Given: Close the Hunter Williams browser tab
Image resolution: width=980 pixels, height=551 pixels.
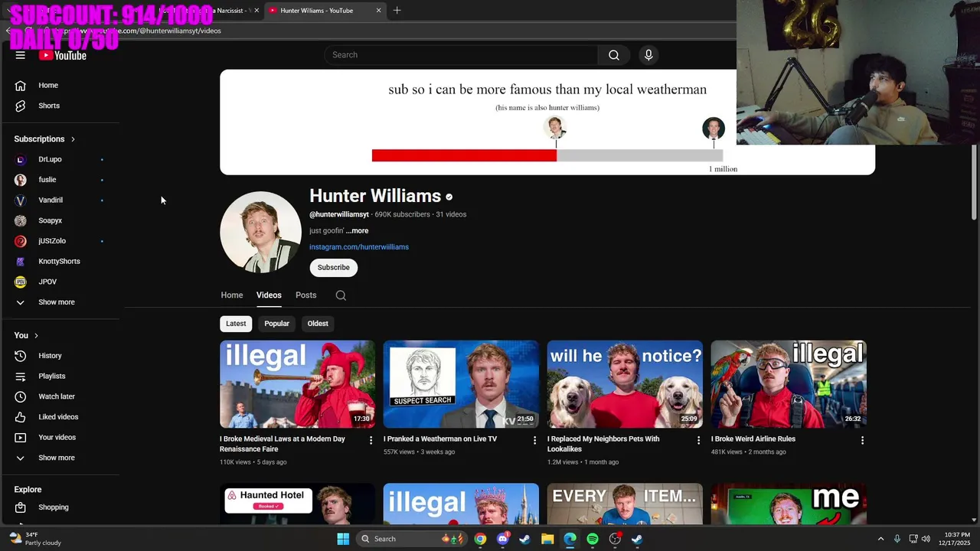Looking at the screenshot, I should (x=378, y=11).
